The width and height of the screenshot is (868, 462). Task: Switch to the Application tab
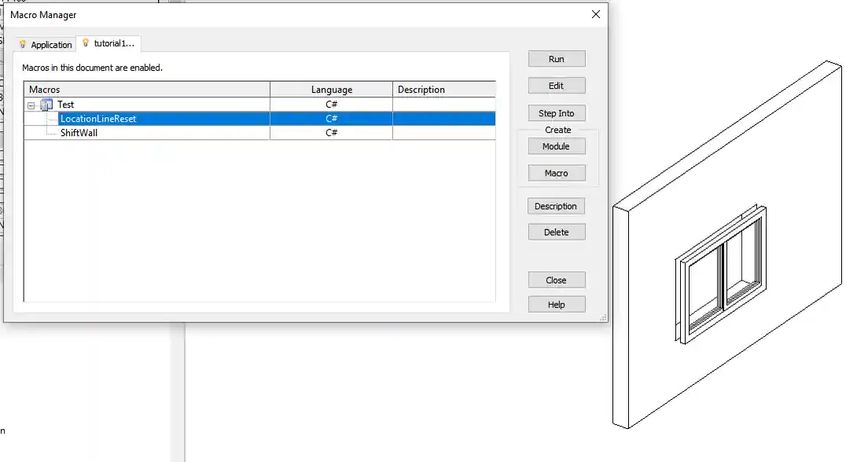click(51, 44)
